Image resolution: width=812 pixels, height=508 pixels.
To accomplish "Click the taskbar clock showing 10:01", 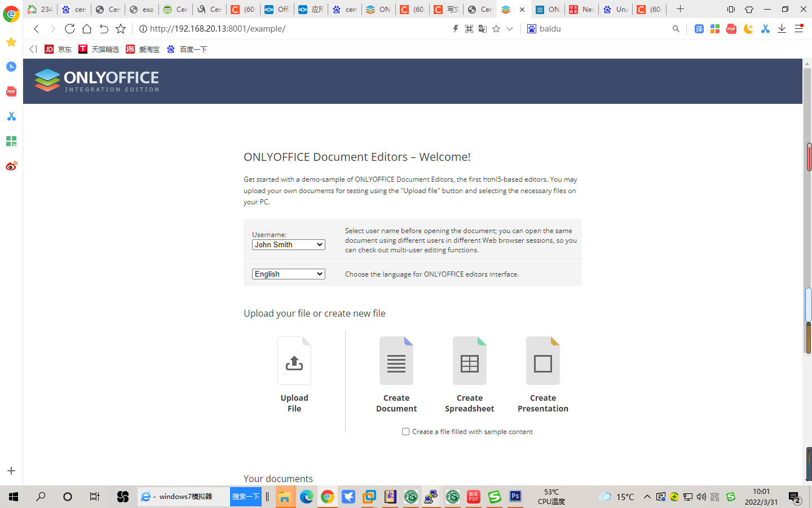I will 761,497.
